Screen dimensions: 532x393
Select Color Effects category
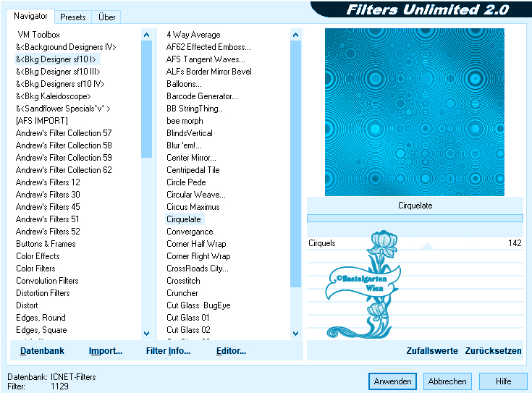pos(38,256)
